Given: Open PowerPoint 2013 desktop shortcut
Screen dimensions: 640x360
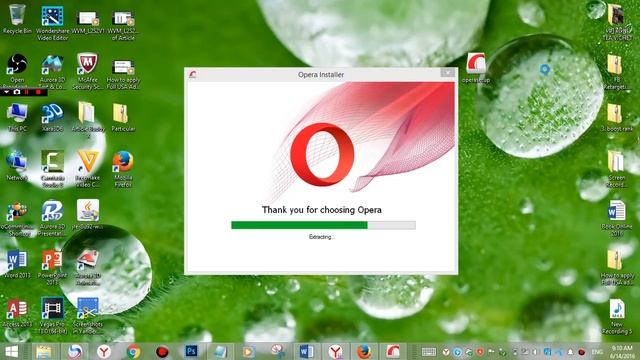Looking at the screenshot, I should (52, 267).
